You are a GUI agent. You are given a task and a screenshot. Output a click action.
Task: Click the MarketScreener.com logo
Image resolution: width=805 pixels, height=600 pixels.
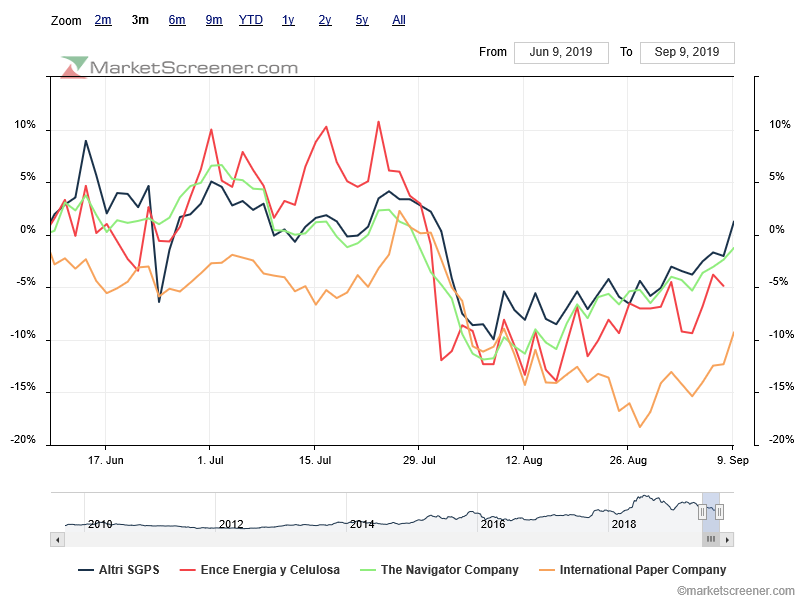coord(179,67)
